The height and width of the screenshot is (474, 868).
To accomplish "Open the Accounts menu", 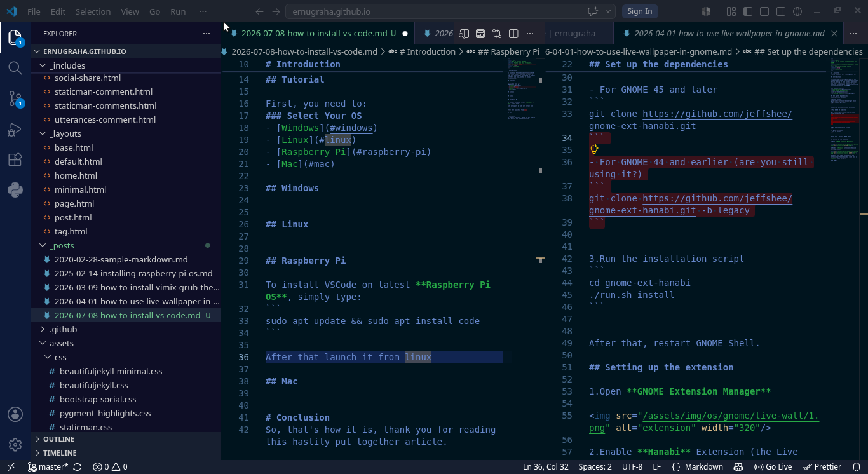I will [x=15, y=414].
